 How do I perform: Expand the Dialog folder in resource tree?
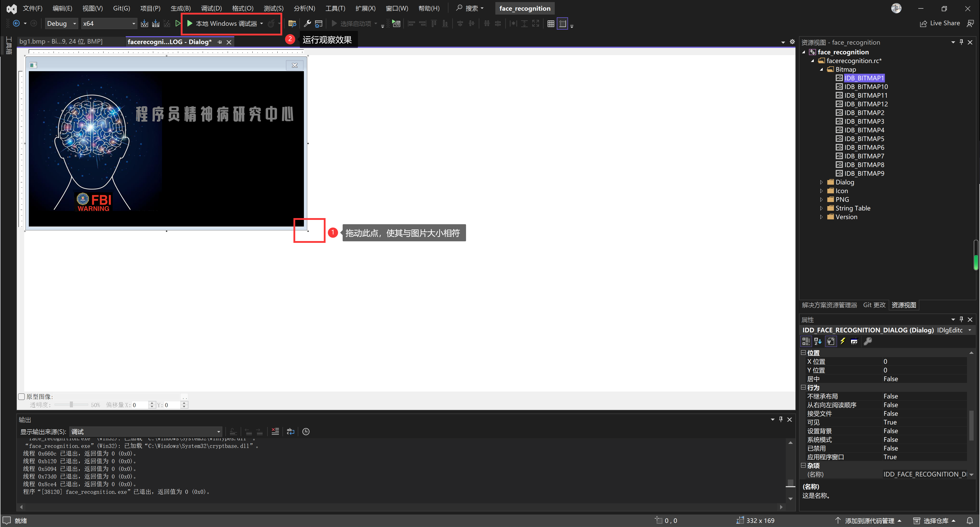coord(821,182)
